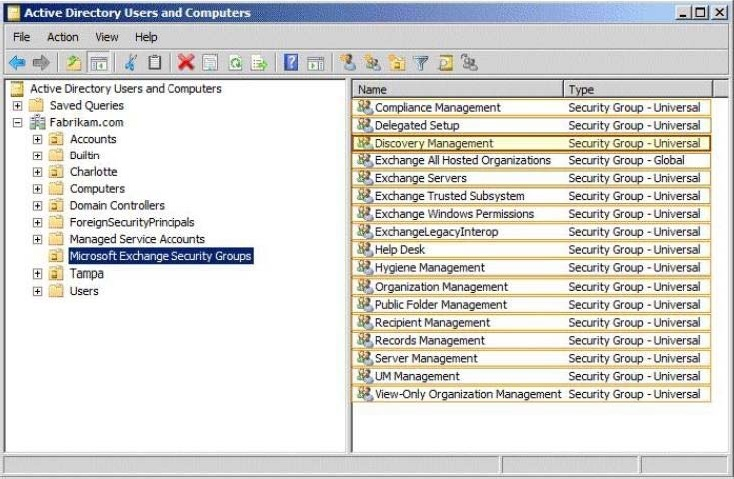Expand the Charlotte organizational unit
Image resolution: width=734 pixels, height=479 pixels.
click(37, 172)
